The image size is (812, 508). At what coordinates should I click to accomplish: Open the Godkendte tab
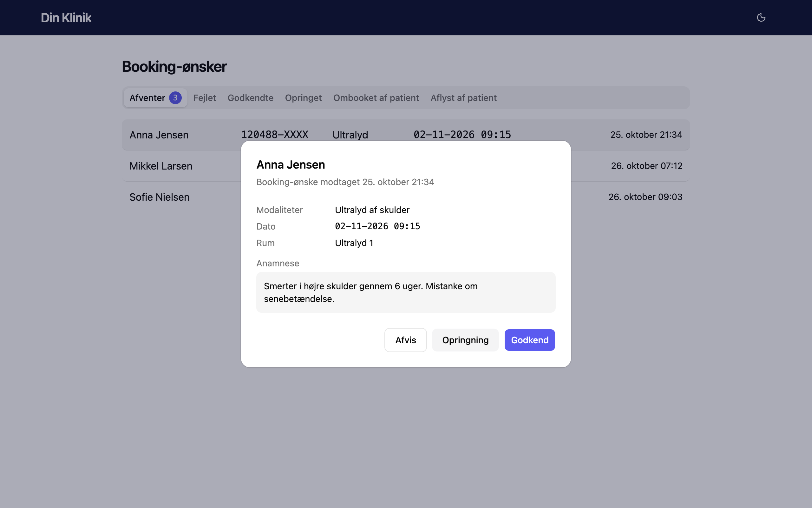click(250, 98)
